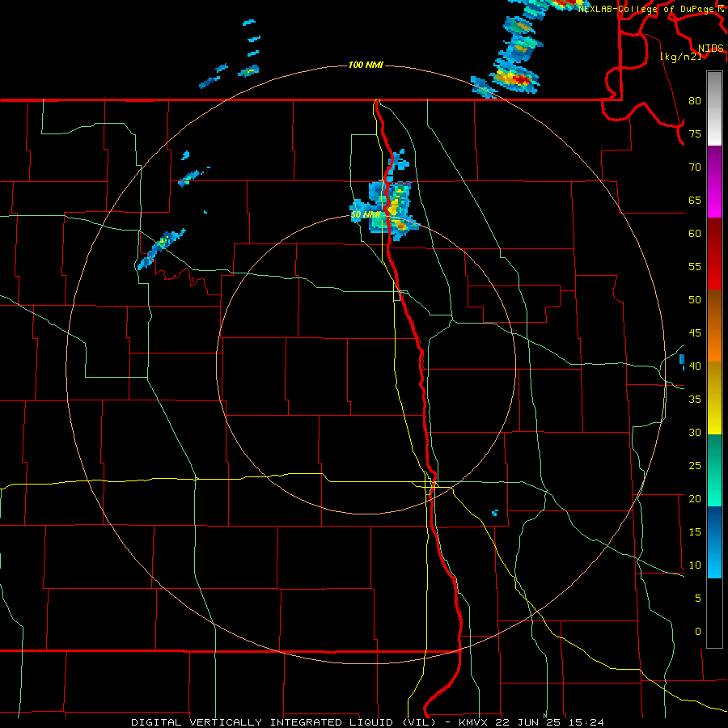Click the 65 value on the color scale

695,200
